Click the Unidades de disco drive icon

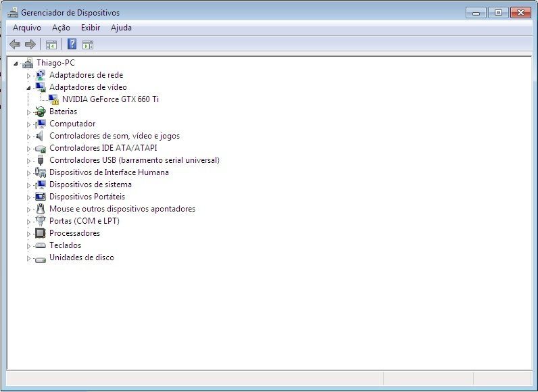(x=41, y=259)
